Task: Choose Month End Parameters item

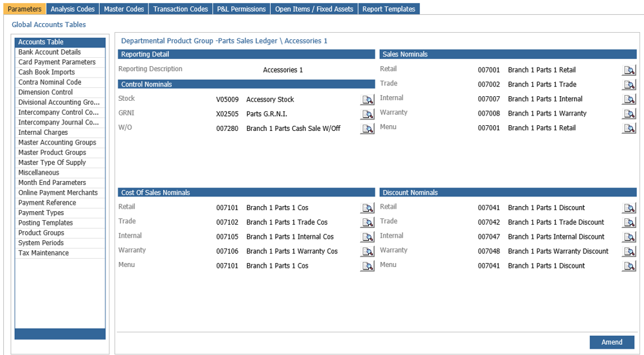Action: tap(60, 182)
